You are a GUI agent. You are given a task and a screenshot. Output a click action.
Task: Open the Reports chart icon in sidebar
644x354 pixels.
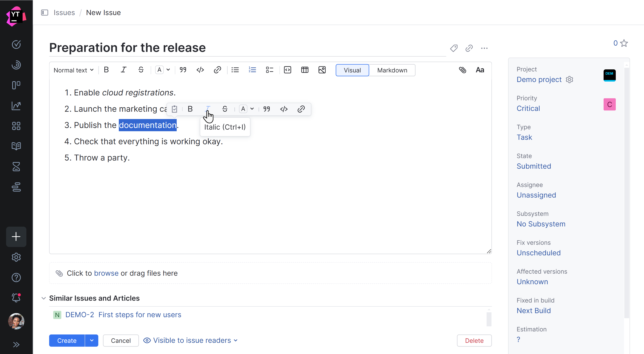point(16,106)
